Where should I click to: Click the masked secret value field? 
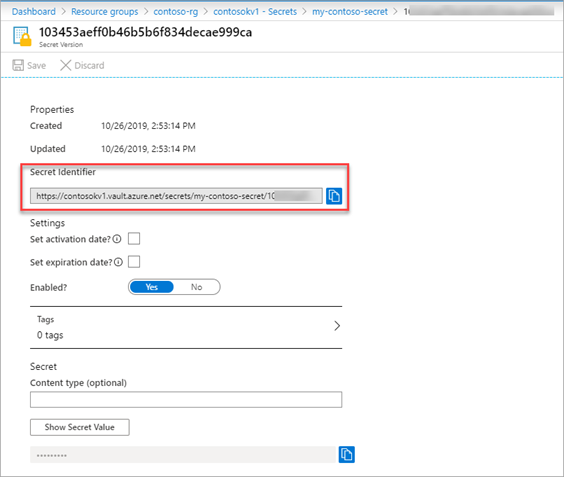(183, 455)
